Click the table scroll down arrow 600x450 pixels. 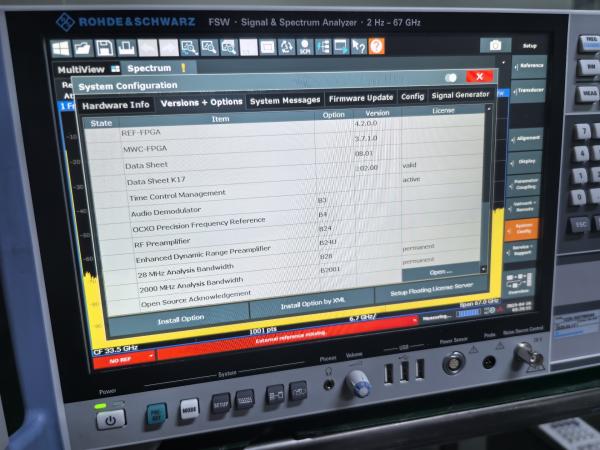point(483,269)
